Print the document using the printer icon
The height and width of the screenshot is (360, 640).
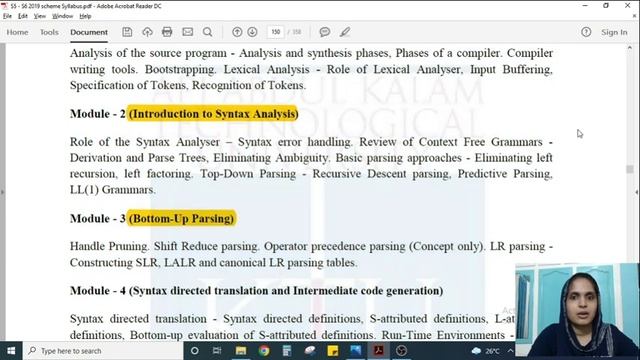167,32
